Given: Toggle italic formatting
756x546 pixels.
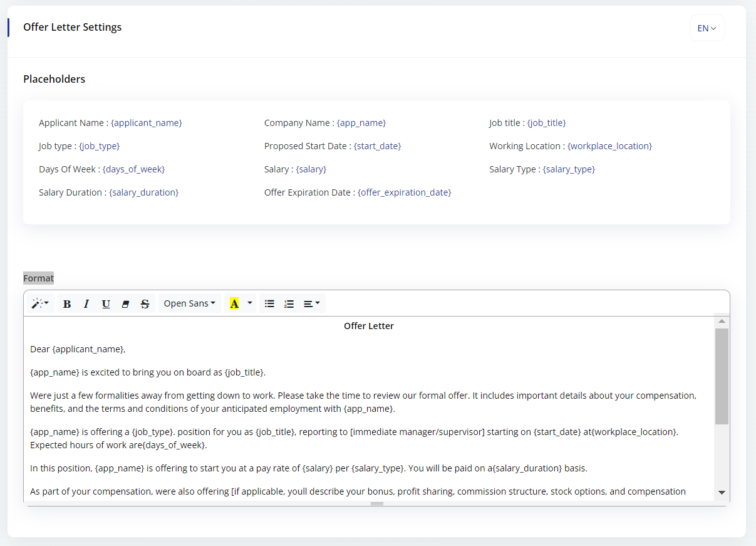Looking at the screenshot, I should (86, 303).
